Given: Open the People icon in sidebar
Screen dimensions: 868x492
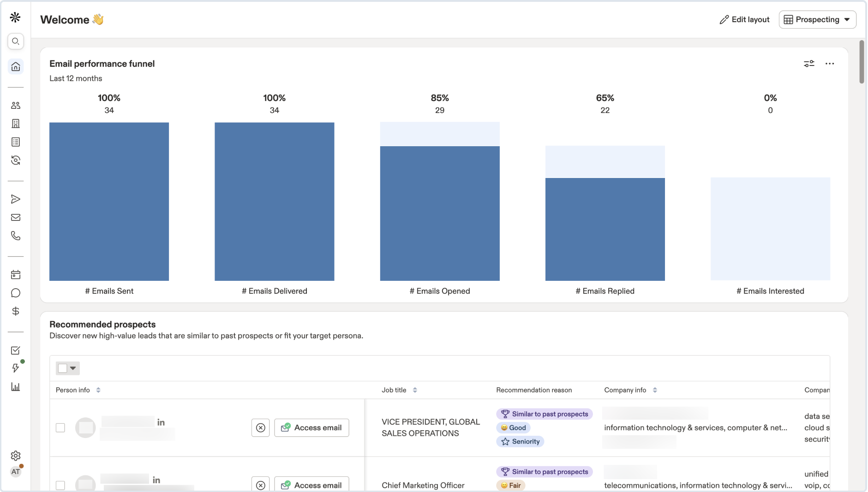Looking at the screenshot, I should pos(16,106).
